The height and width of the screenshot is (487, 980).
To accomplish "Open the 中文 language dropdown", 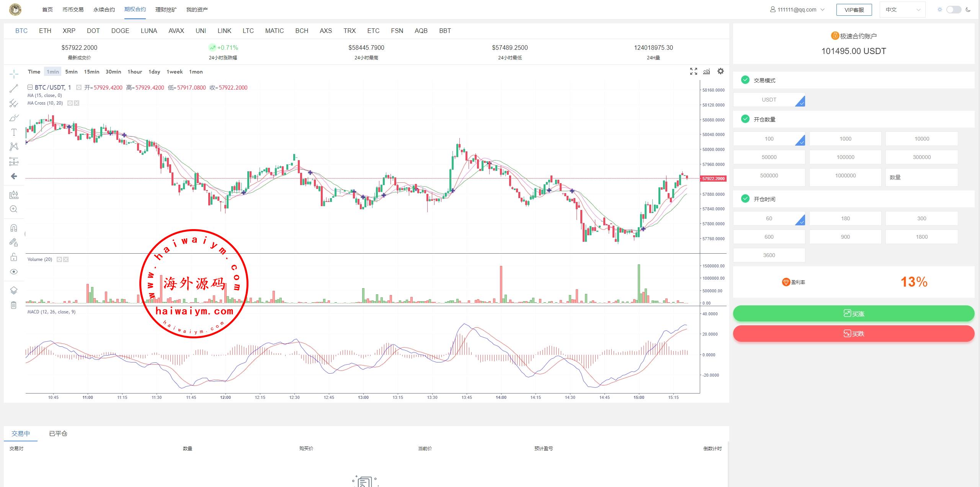I will pos(902,10).
